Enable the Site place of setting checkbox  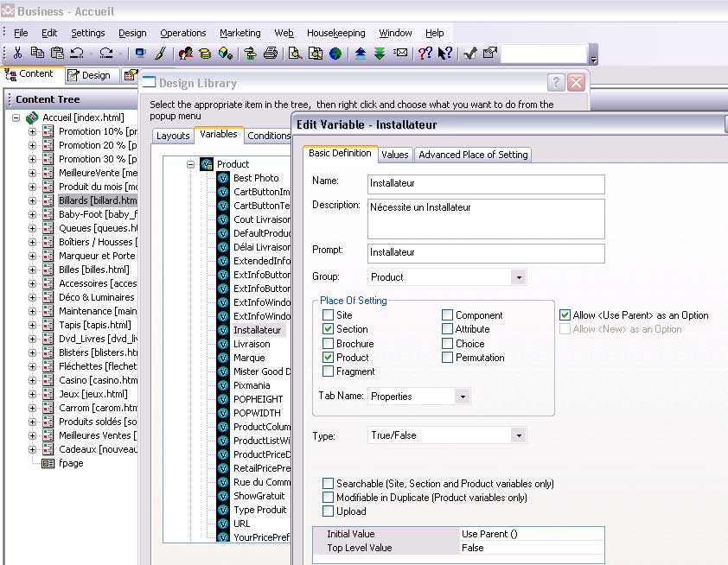(x=329, y=315)
